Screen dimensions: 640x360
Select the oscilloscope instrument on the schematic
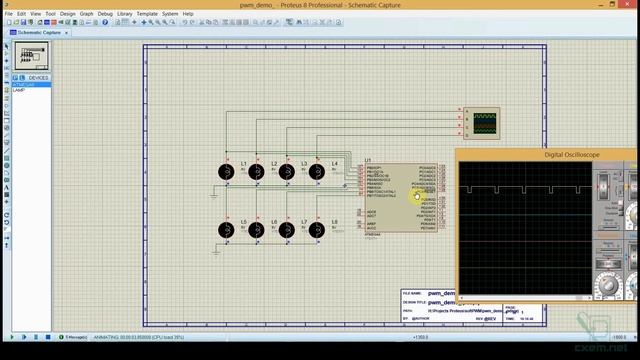click(482, 123)
